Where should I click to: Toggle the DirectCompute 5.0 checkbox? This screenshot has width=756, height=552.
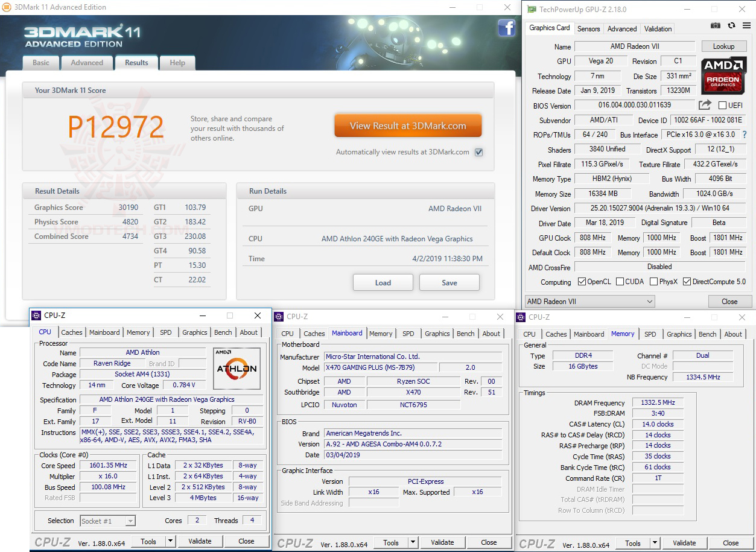coord(687,282)
